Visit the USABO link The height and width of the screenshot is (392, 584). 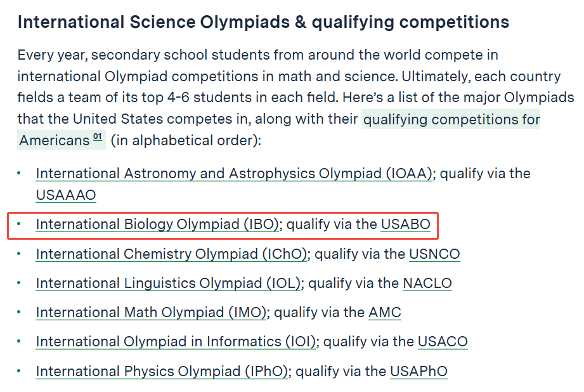pos(405,225)
